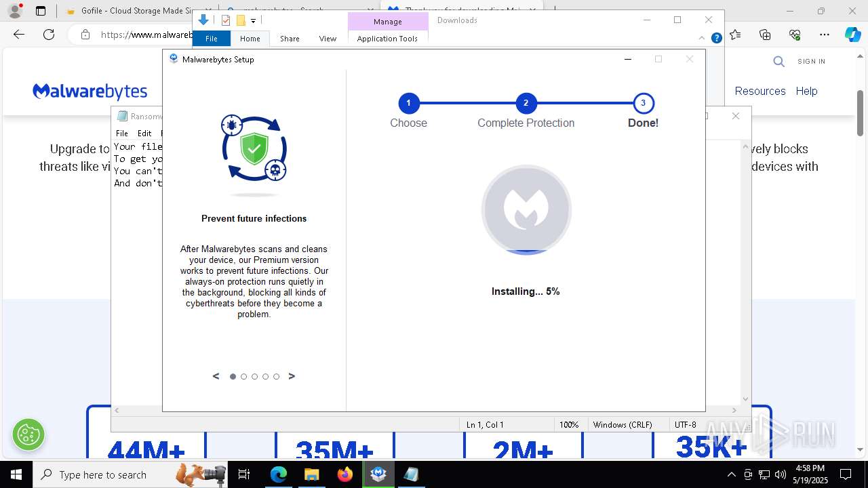The width and height of the screenshot is (868, 488).
Task: Open Firefox from taskbar
Action: coord(345,474)
